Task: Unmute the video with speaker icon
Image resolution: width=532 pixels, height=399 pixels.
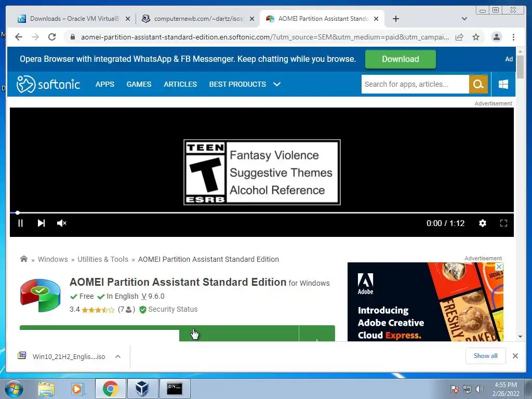Action: coord(61,223)
